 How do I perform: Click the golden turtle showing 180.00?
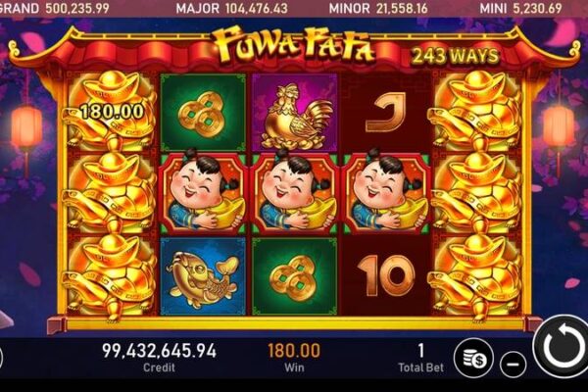coord(111,110)
